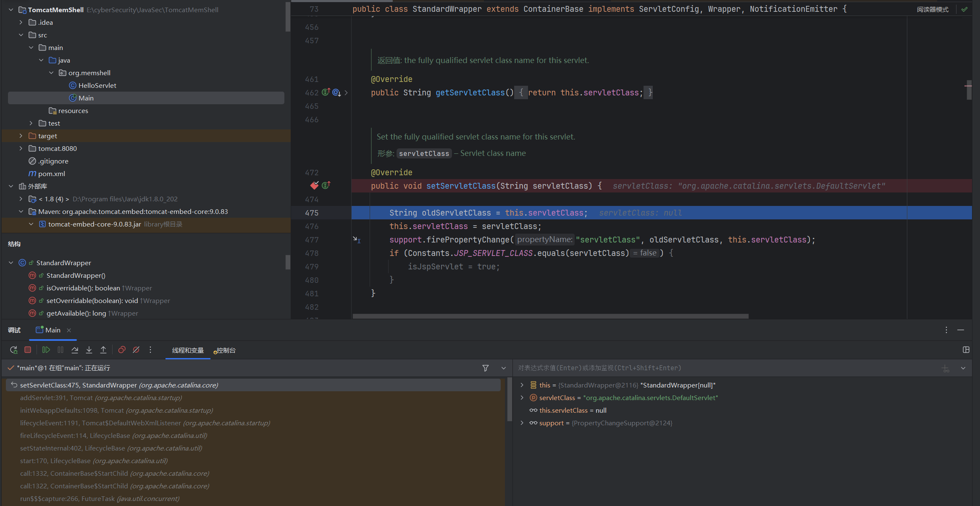Click the Rerun debug icon
This screenshot has height=506, width=980.
[13, 350]
